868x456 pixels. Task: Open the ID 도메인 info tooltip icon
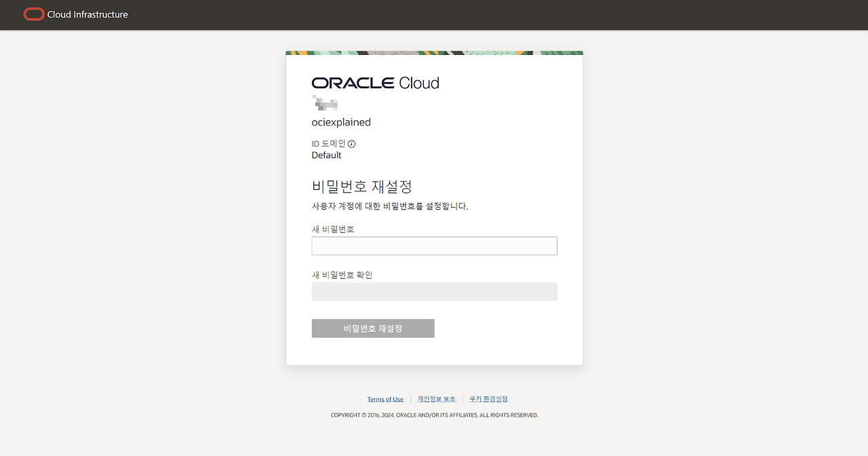point(352,144)
